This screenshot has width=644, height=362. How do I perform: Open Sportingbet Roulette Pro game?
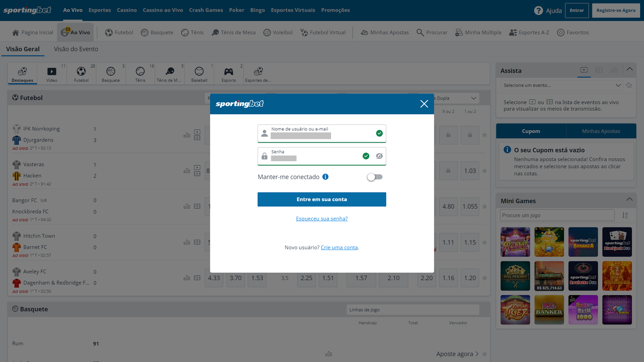tap(583, 276)
